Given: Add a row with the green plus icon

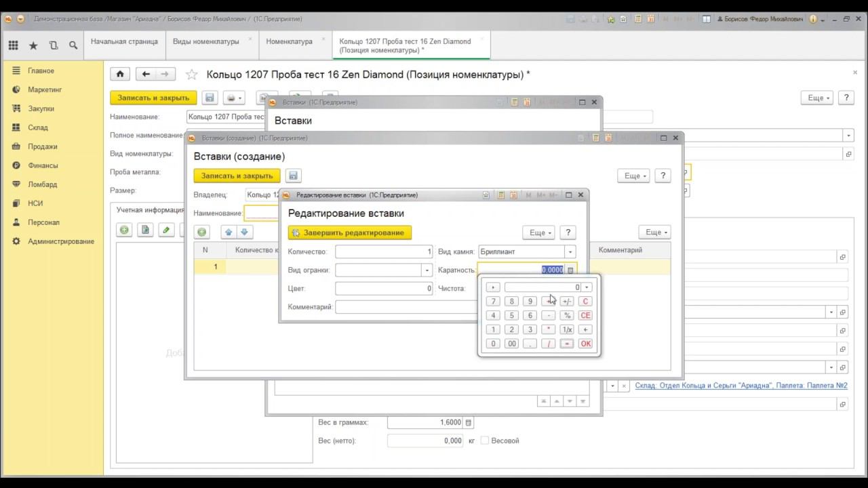Looking at the screenshot, I should click(x=202, y=232).
